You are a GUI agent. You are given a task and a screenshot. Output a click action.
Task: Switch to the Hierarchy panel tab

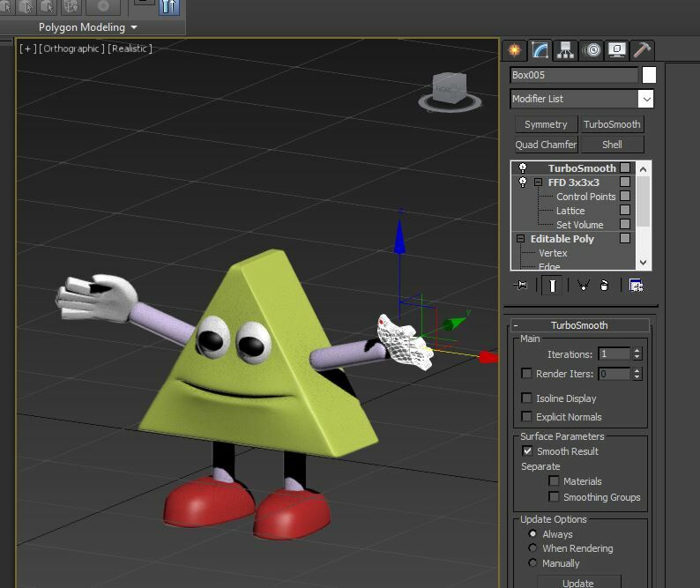565,50
